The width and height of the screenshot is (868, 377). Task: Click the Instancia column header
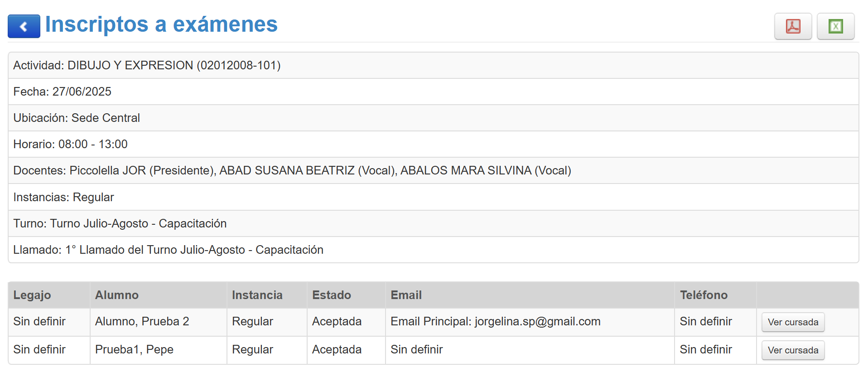(x=257, y=295)
